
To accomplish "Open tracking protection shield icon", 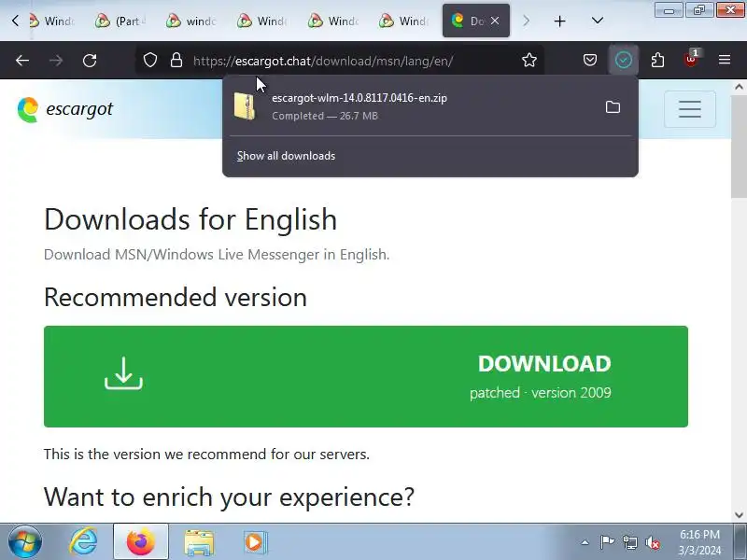I will (x=150, y=61).
